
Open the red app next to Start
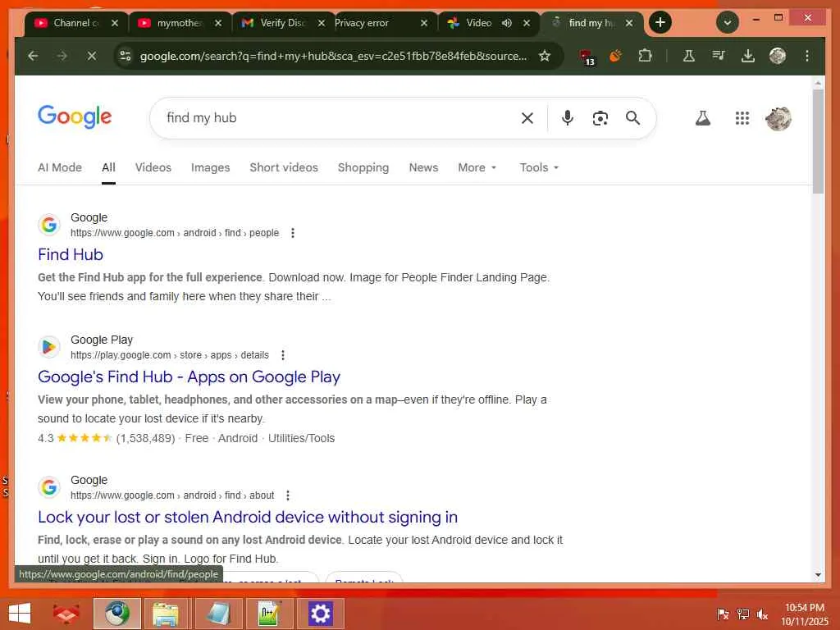tap(66, 614)
